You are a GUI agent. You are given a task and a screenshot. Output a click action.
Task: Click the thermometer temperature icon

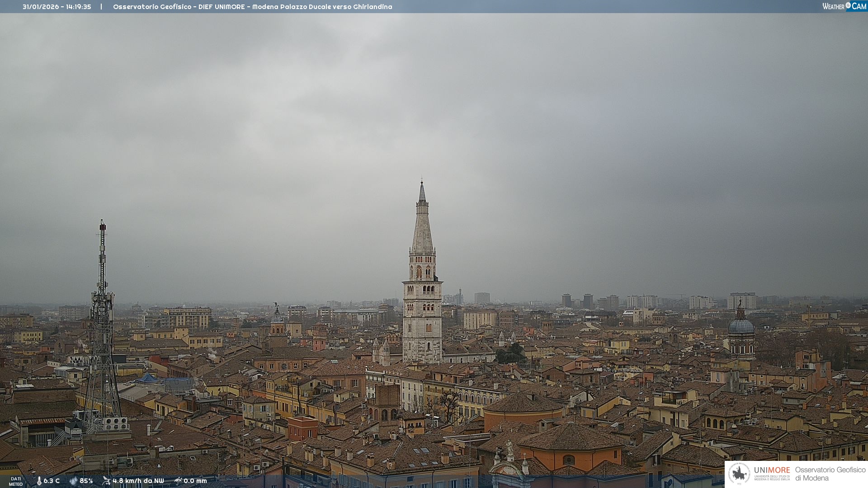click(39, 481)
